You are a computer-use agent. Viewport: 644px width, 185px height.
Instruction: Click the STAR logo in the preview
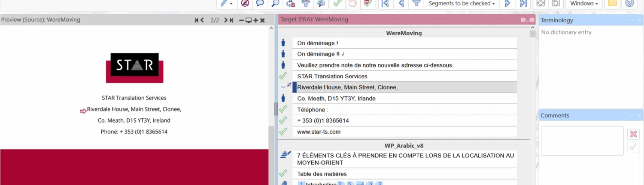(x=134, y=68)
